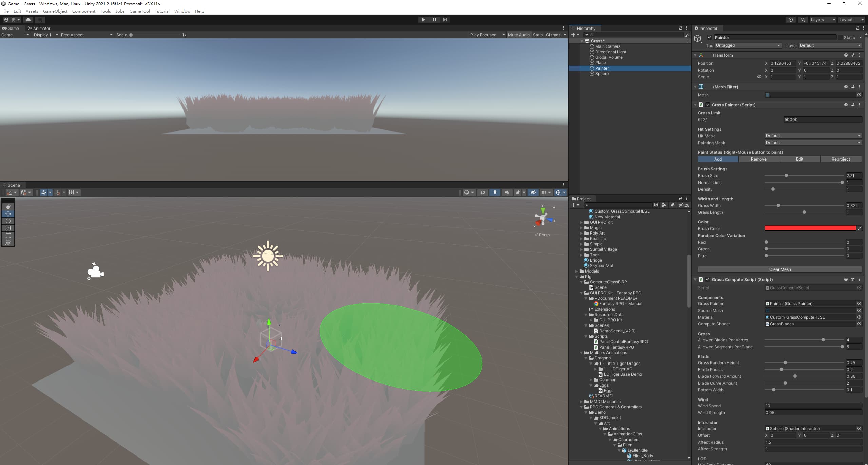Lock the Inspector panel
Image resolution: width=868 pixels, height=465 pixels.
[858, 28]
